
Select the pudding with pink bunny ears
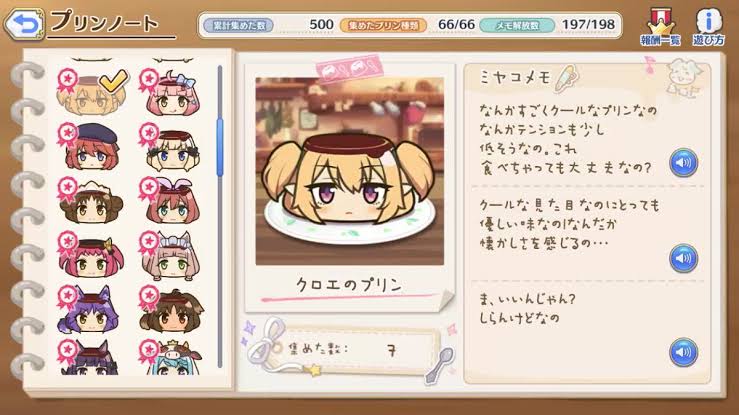(x=172, y=201)
